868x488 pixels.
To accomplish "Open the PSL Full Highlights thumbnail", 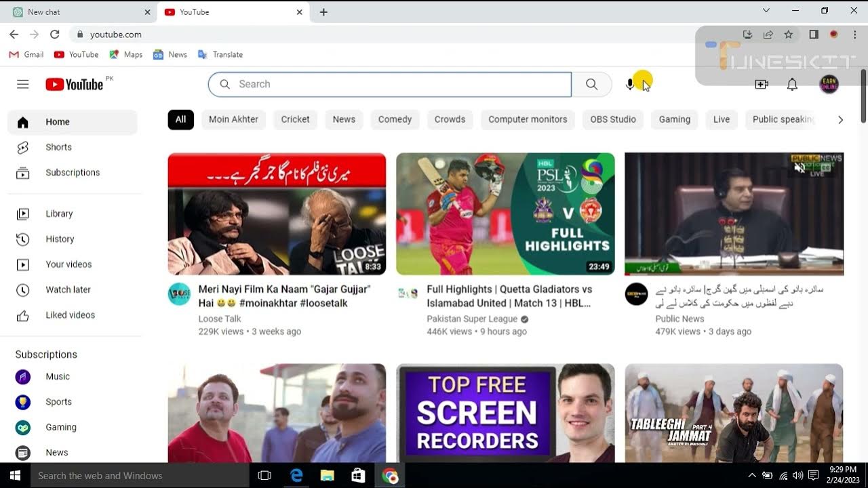I will tap(505, 213).
